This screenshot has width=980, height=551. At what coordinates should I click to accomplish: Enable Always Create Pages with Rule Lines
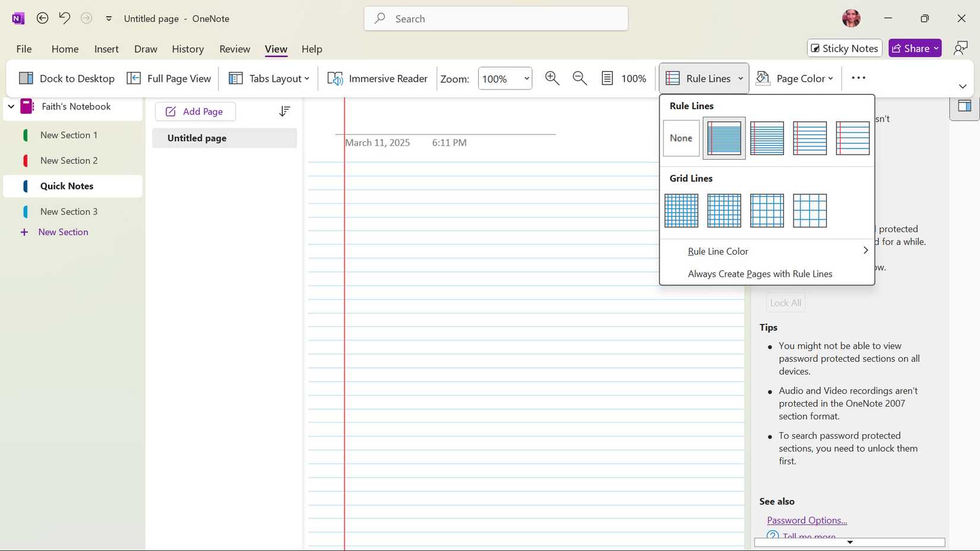click(x=760, y=274)
